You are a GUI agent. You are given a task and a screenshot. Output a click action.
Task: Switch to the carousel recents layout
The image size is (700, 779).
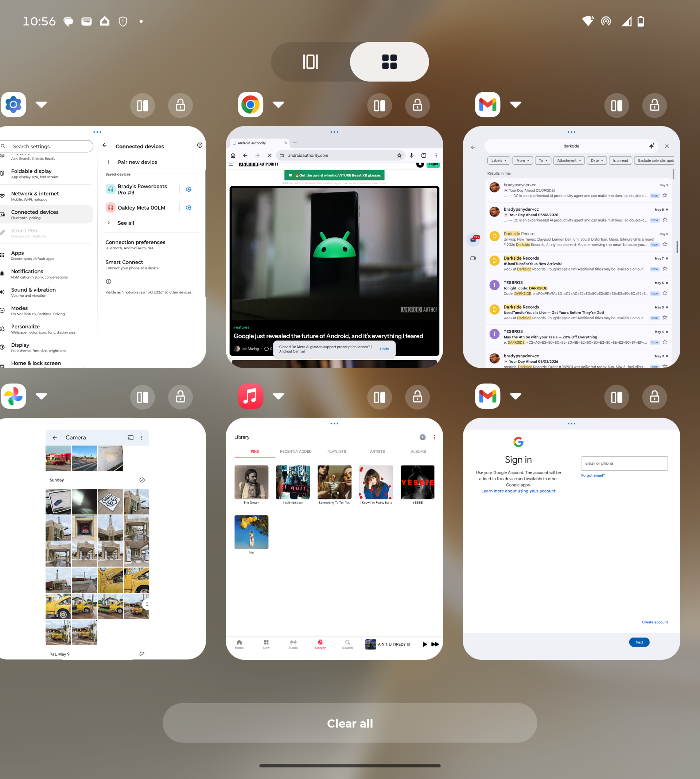click(x=310, y=62)
